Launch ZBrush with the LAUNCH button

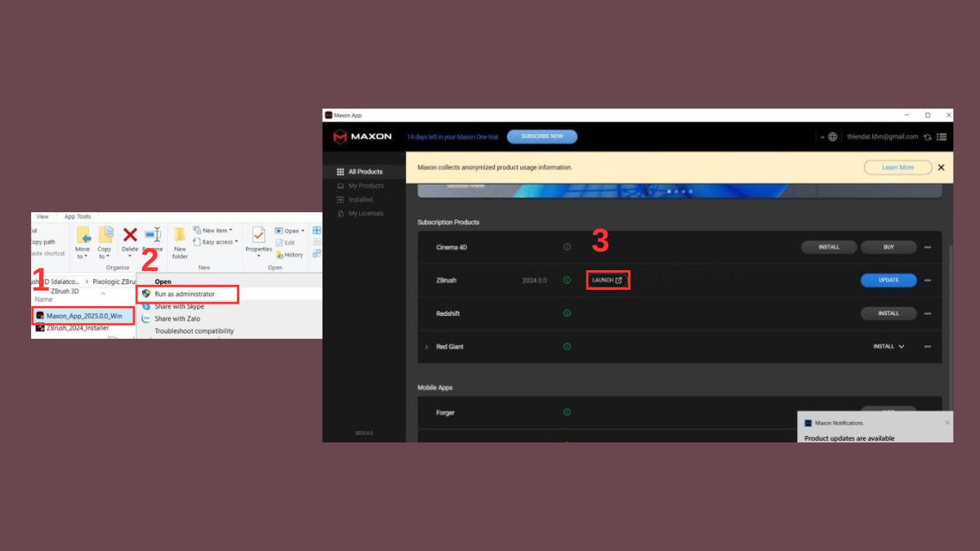(x=608, y=280)
